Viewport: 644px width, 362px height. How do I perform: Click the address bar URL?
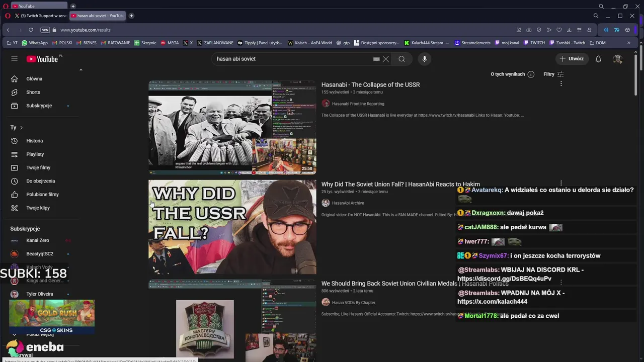tap(86, 30)
